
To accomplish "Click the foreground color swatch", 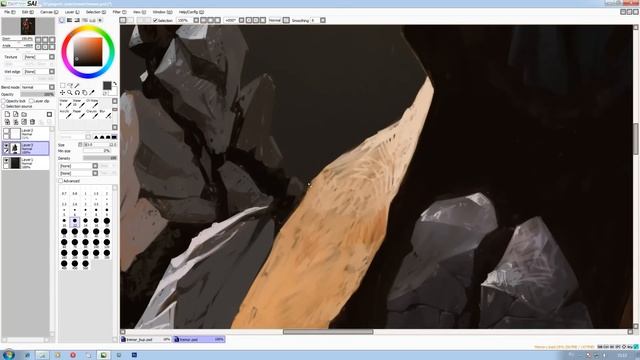I will [x=107, y=86].
